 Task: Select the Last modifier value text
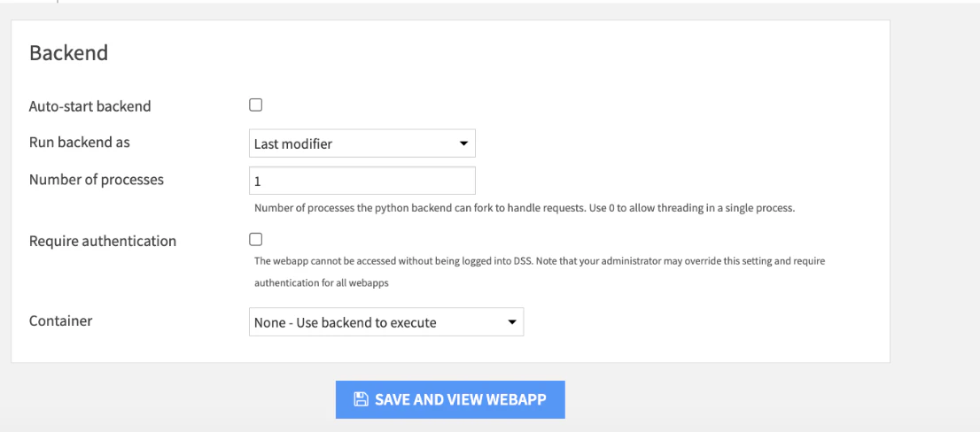[x=293, y=144]
